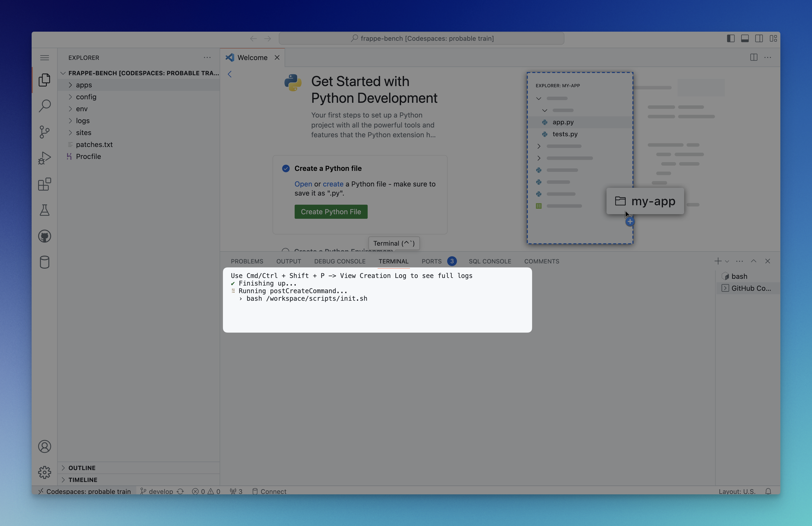This screenshot has width=812, height=526.
Task: Click the Open link
Action: pyautogui.click(x=303, y=184)
